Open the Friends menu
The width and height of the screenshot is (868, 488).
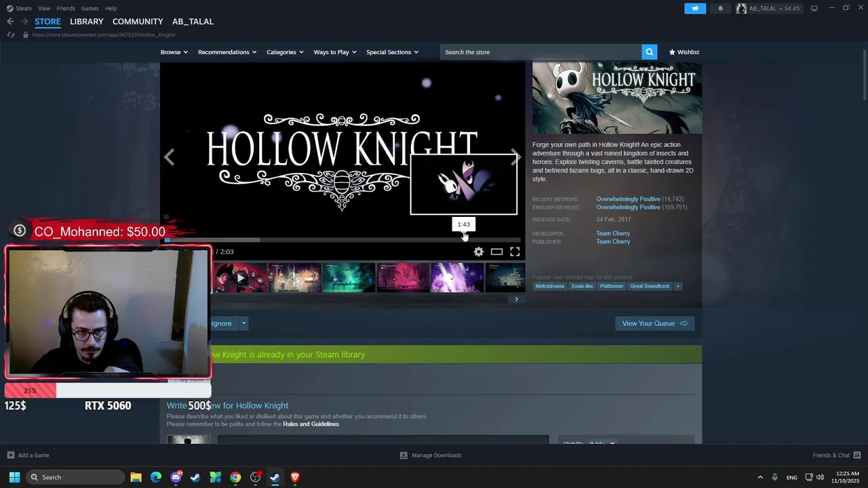tap(66, 8)
